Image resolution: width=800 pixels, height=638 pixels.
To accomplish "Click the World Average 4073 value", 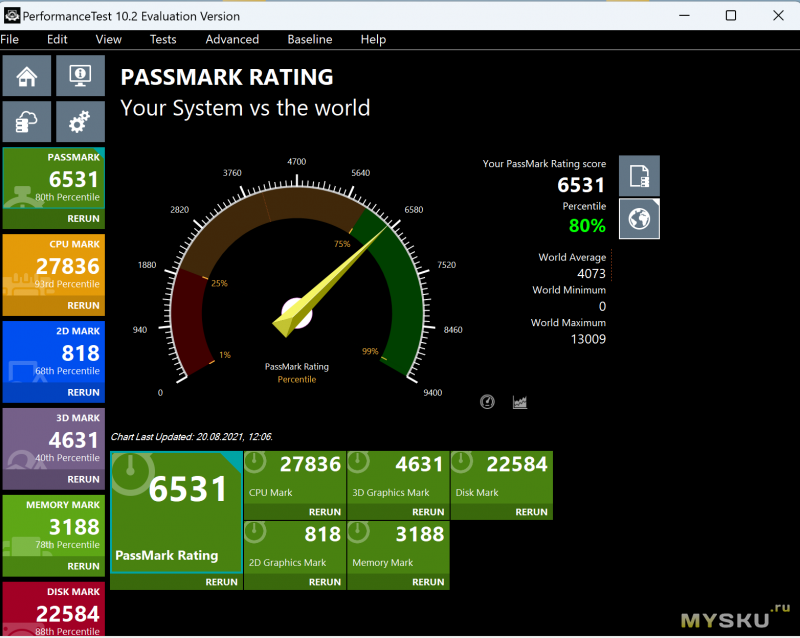I will click(591, 274).
